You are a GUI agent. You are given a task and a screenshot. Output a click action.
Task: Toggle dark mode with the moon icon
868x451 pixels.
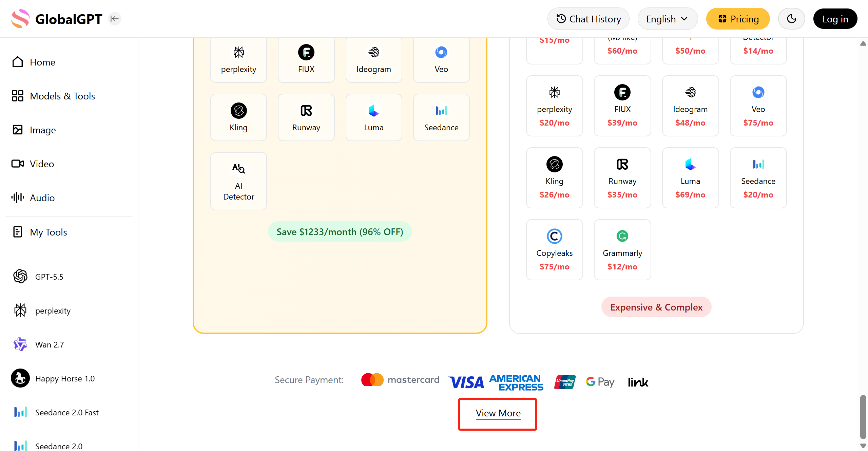[791, 19]
